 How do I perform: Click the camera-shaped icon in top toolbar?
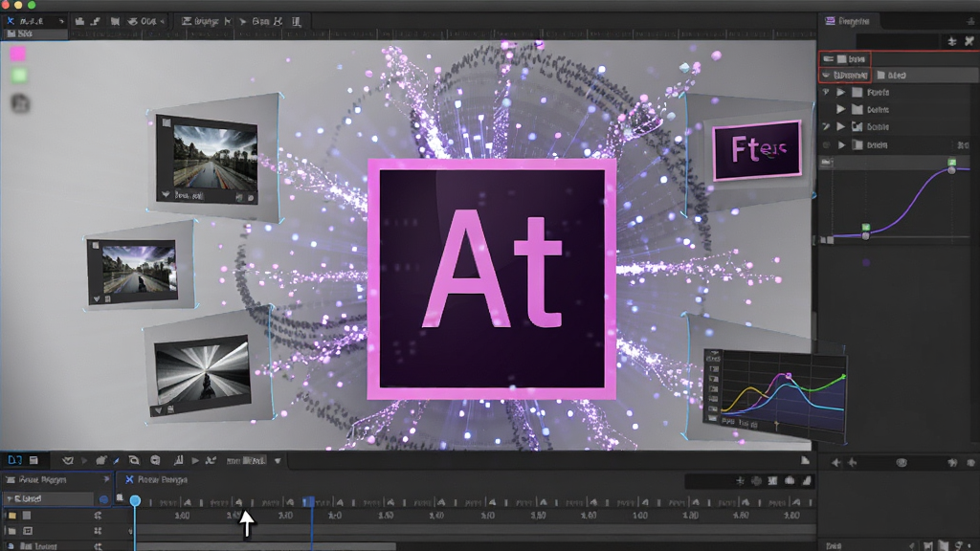pos(79,21)
